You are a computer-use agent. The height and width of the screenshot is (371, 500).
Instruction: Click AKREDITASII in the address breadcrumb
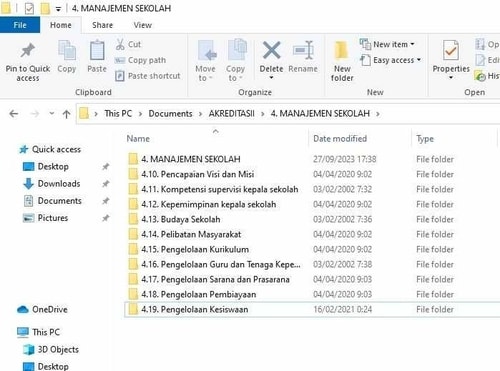coord(231,114)
